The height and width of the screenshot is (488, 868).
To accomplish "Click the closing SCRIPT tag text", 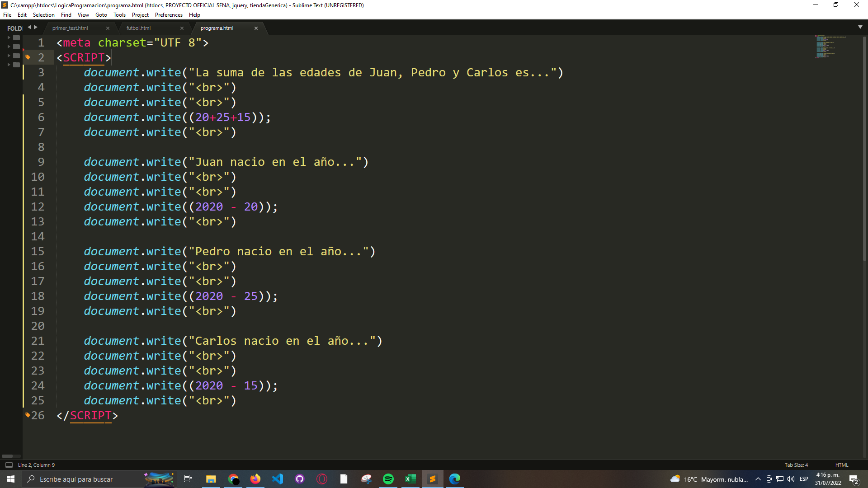I will pyautogui.click(x=87, y=416).
